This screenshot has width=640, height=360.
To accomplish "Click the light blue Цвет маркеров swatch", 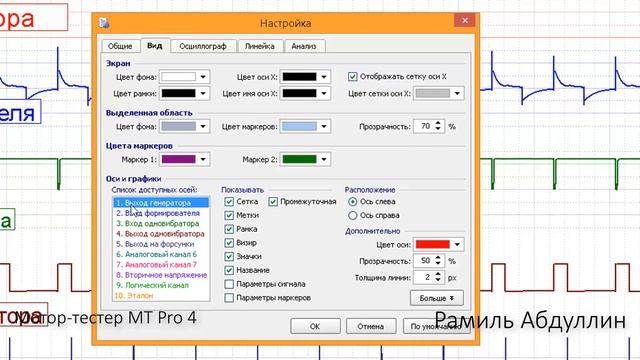I will (x=300, y=127).
